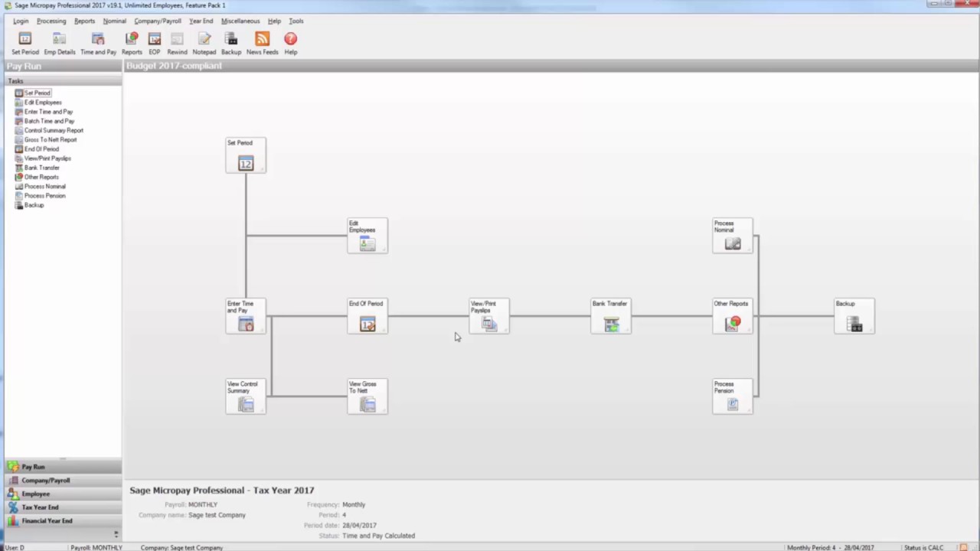Screen dimensions: 980x551
Task: Select Batch Time and Pay task
Action: click(44, 121)
